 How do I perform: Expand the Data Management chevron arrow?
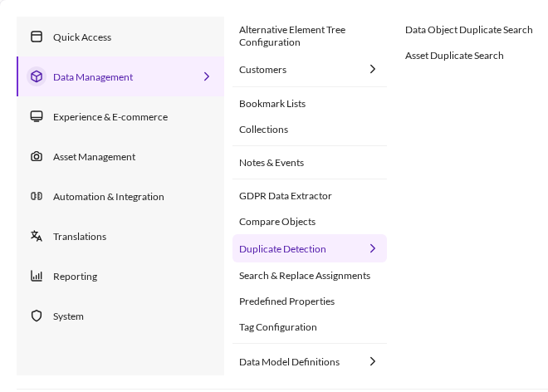(x=207, y=76)
